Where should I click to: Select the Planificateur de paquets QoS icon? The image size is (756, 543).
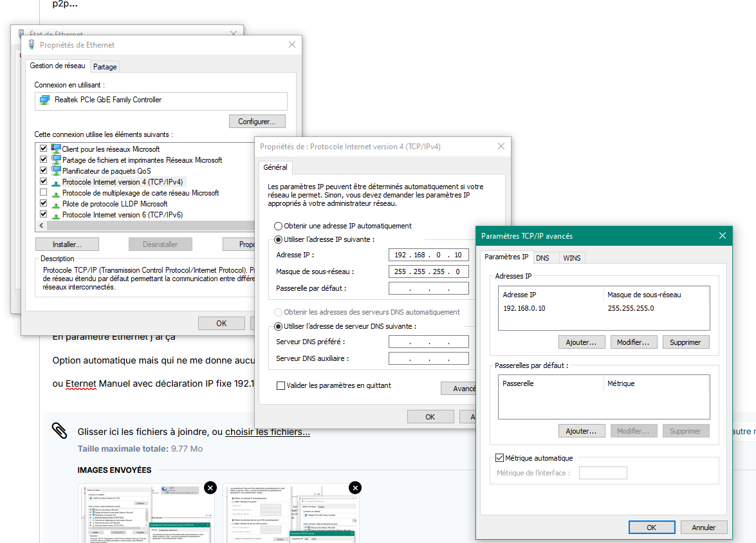(56, 170)
